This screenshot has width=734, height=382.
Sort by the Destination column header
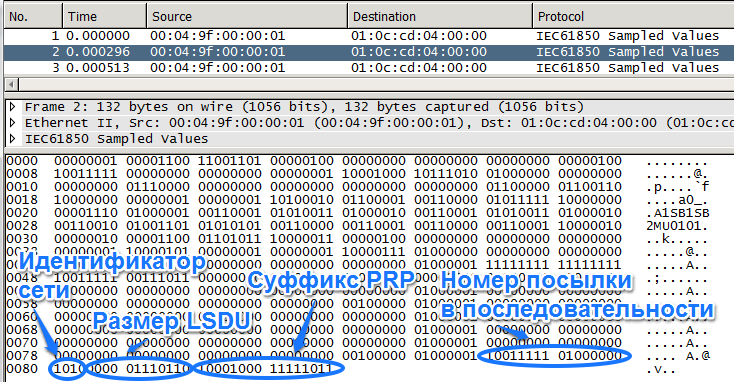click(x=440, y=16)
